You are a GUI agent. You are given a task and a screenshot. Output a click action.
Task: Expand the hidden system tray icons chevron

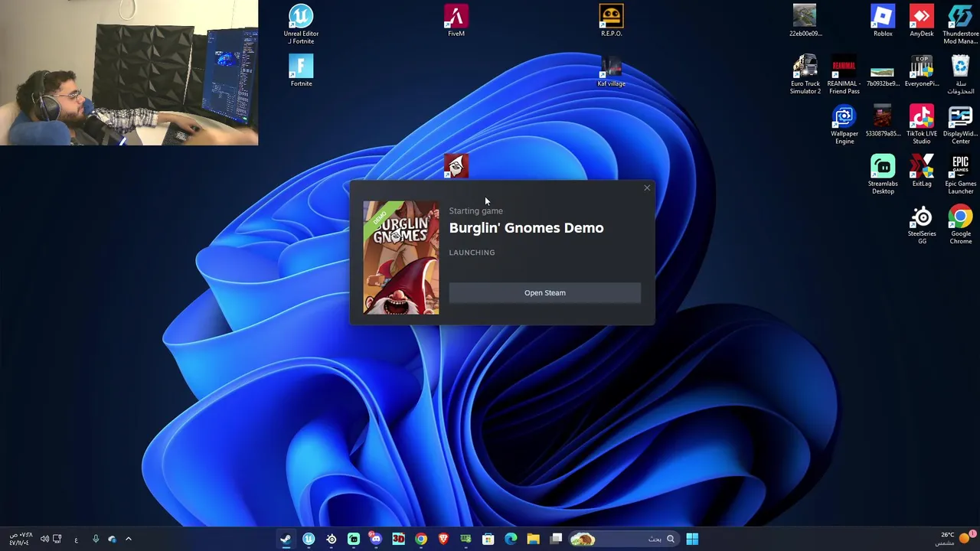pyautogui.click(x=129, y=539)
